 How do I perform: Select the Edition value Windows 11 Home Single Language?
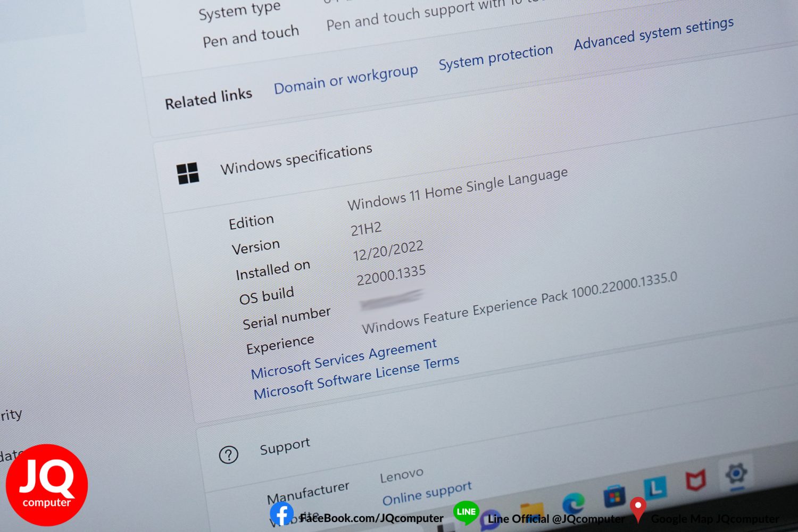click(458, 189)
